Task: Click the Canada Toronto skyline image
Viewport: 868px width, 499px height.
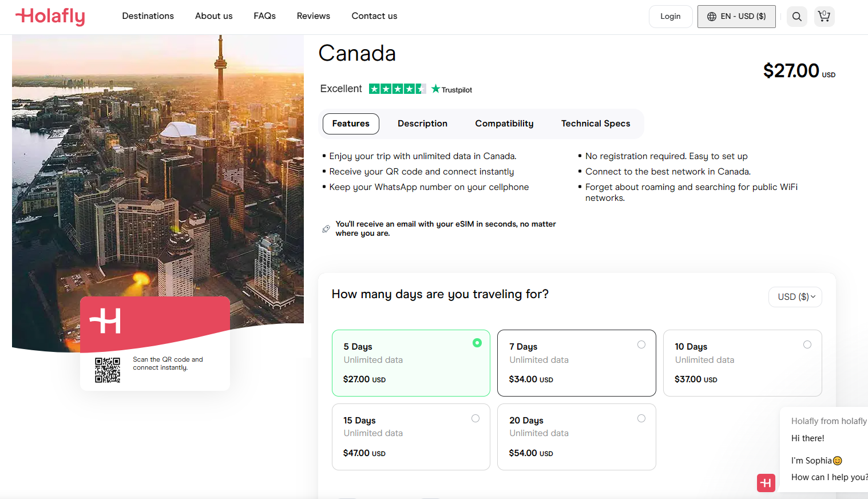Action: (x=158, y=172)
